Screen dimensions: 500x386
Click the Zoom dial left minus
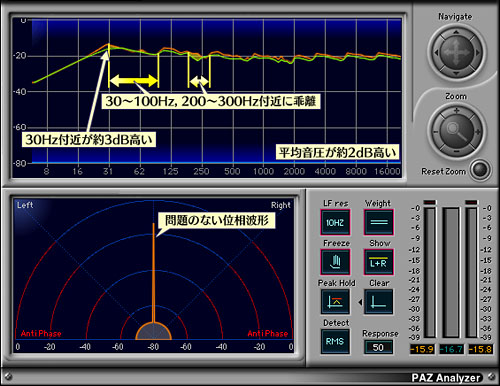435,132
